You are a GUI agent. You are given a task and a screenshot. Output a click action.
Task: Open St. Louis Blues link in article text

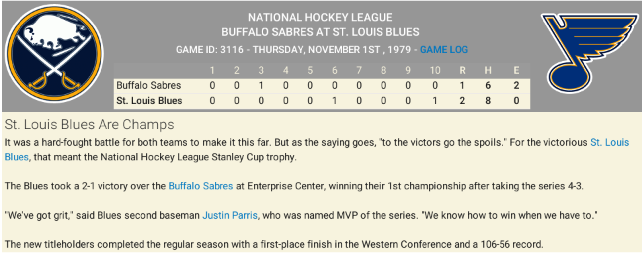pyautogui.click(x=609, y=142)
